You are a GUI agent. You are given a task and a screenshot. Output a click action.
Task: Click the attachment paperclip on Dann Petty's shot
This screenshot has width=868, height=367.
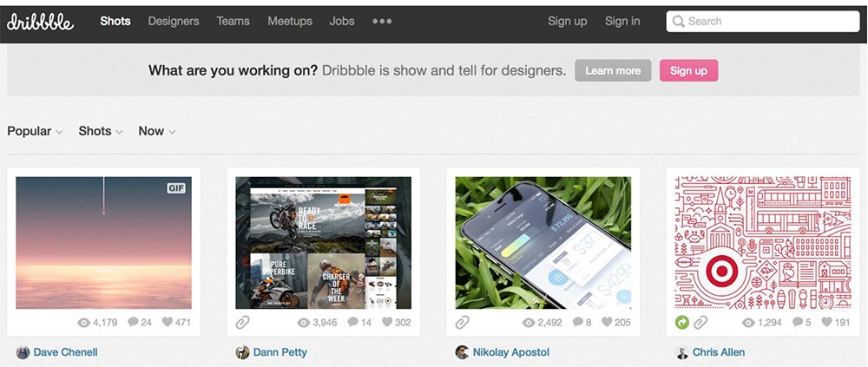point(242,322)
